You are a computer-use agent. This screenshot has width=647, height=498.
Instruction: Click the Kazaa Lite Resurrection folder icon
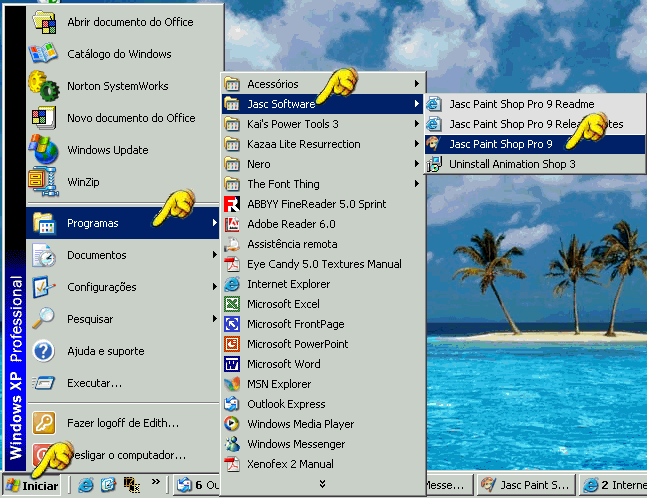pos(232,144)
